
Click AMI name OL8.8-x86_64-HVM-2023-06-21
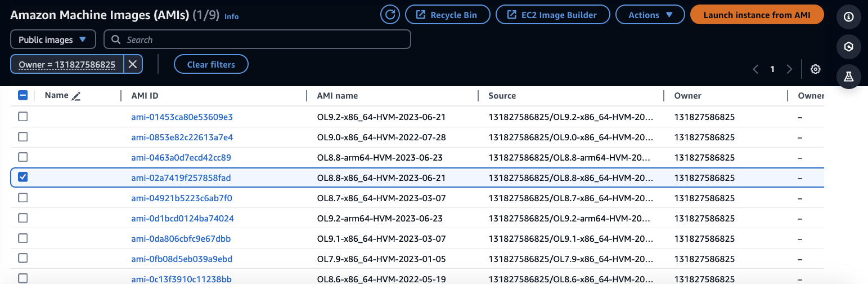381,178
